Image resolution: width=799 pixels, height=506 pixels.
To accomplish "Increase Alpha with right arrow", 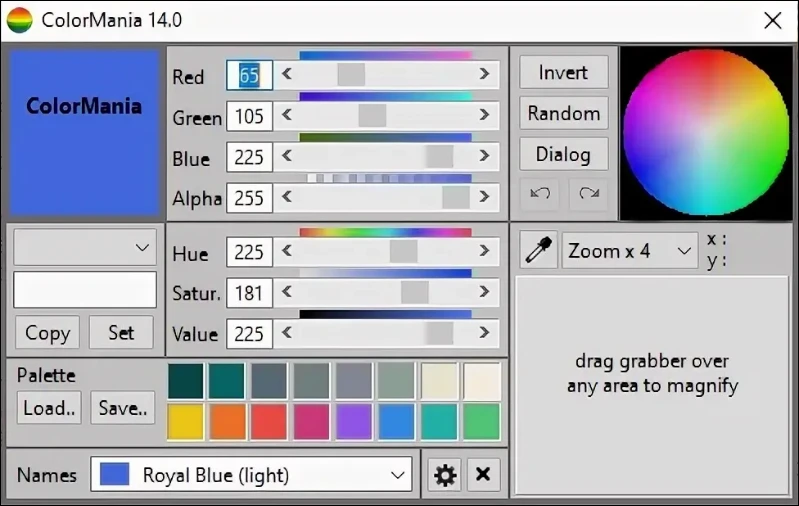I will tap(484, 197).
